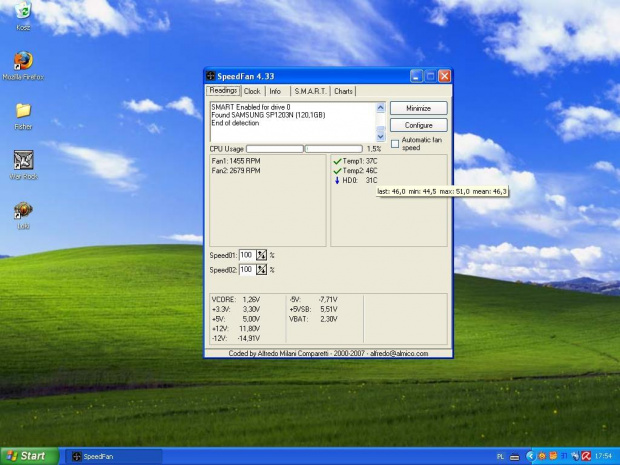This screenshot has height=465, width=620.
Task: Click the Windows Start button
Action: [26, 456]
